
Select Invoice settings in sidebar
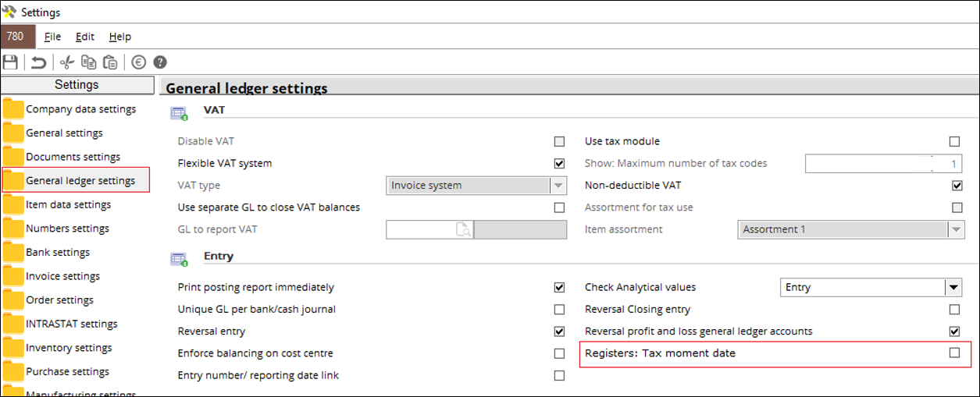point(63,276)
